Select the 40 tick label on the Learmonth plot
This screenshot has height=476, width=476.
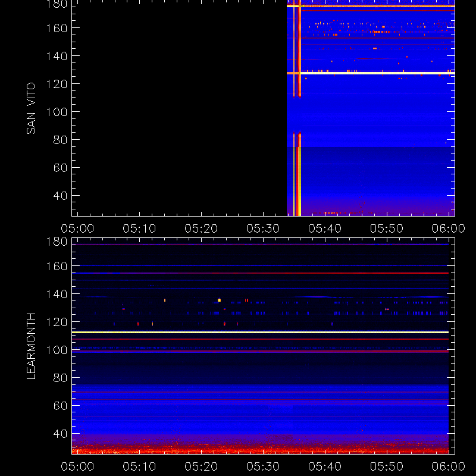coord(60,434)
